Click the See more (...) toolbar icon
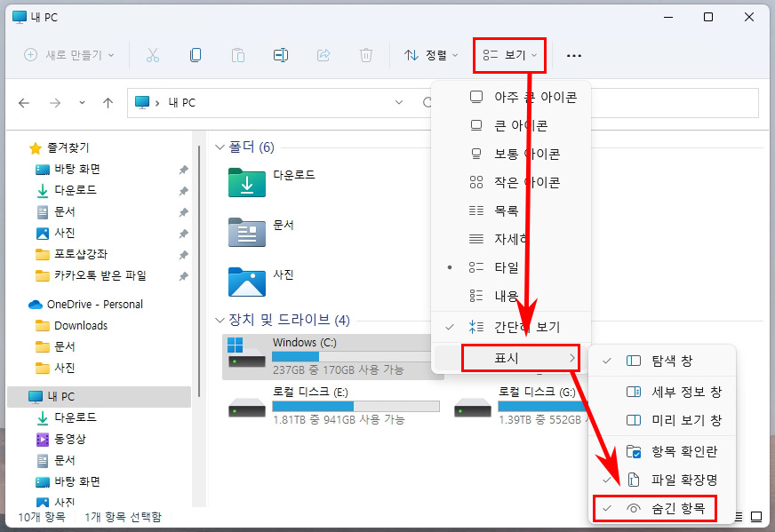 pyautogui.click(x=573, y=55)
